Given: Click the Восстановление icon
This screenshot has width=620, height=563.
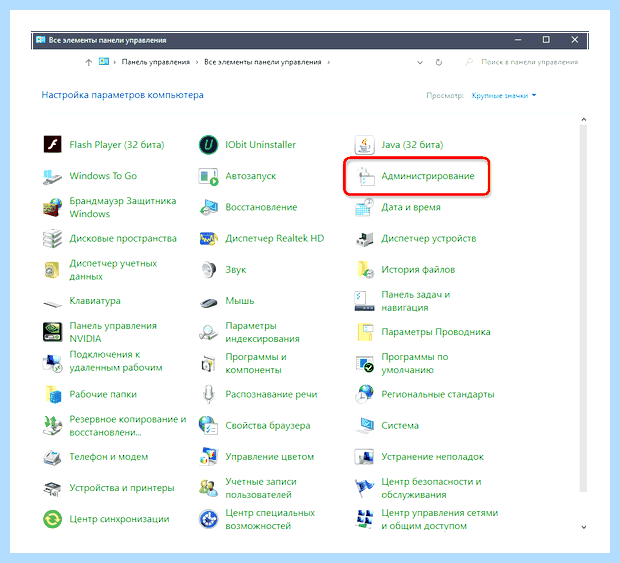Looking at the screenshot, I should [x=208, y=207].
